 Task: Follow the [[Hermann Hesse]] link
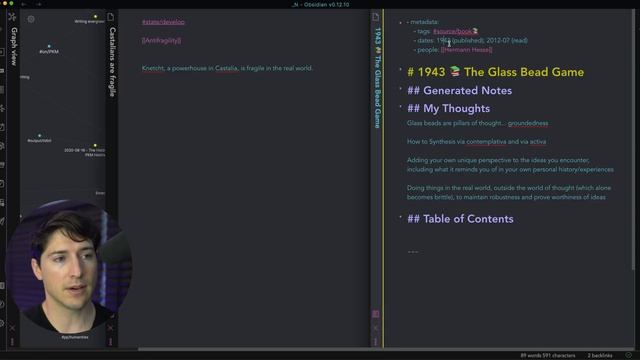point(467,50)
